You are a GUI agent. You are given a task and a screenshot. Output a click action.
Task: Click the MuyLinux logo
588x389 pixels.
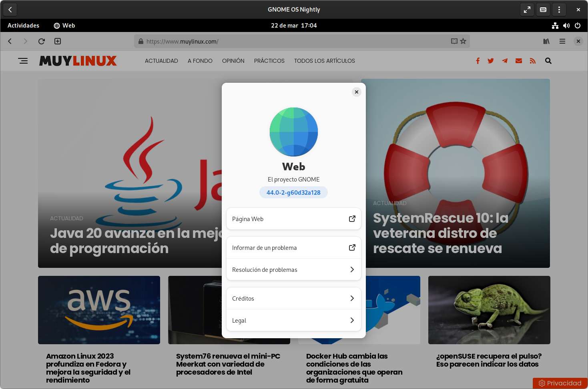click(x=78, y=61)
